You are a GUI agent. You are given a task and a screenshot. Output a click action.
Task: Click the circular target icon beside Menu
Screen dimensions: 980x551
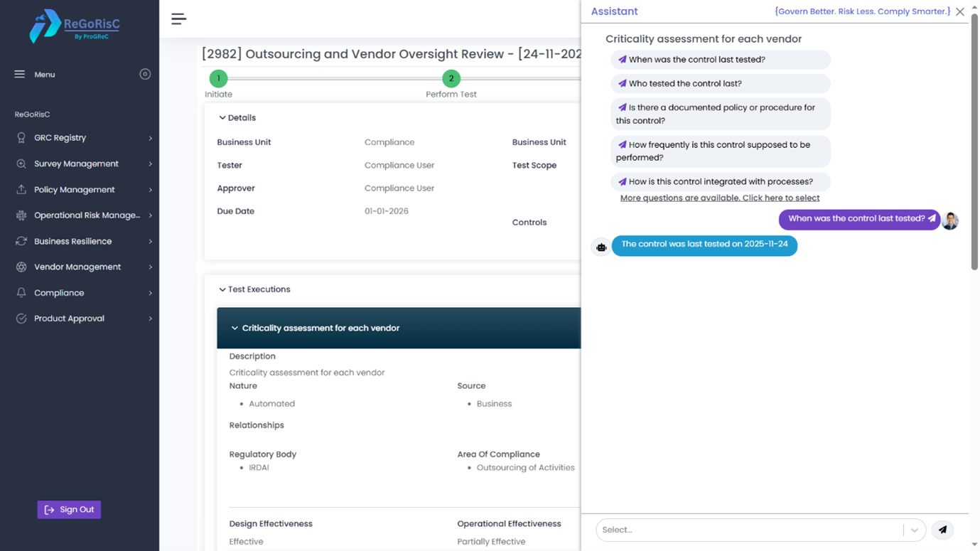[145, 74]
